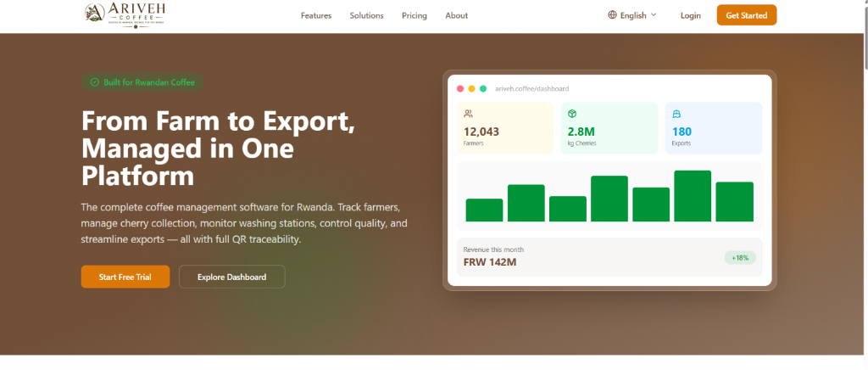Click the globe language icon
Screen dimensions: 868x370
(612, 15)
